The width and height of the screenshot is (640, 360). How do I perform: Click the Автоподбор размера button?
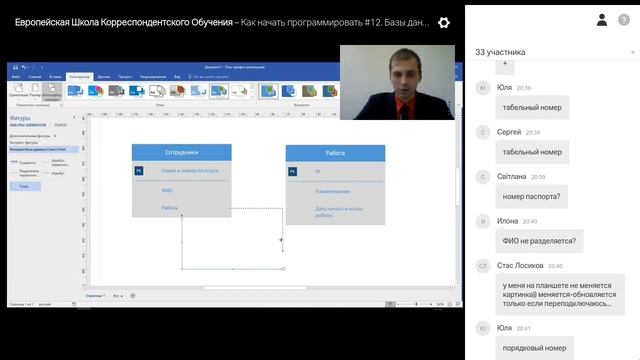pos(52,91)
